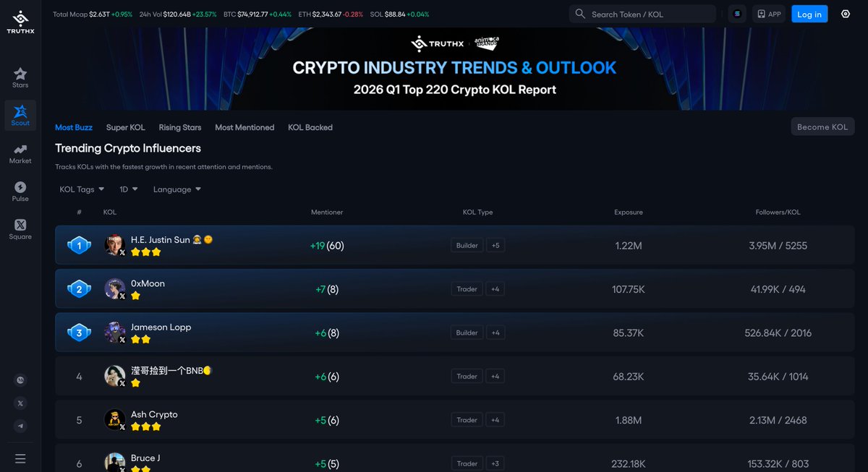This screenshot has width=868, height=472.
Task: Open the Jameson Lopp name link
Action: pyautogui.click(x=161, y=327)
